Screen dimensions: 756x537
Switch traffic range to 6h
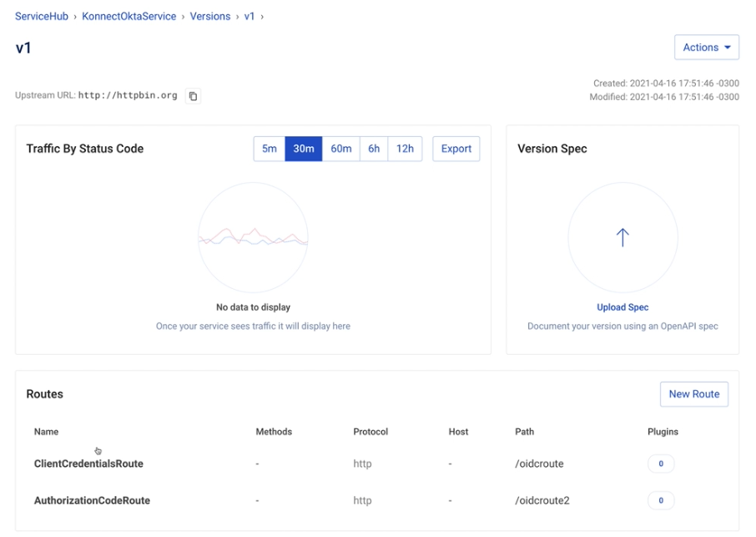pyautogui.click(x=374, y=149)
